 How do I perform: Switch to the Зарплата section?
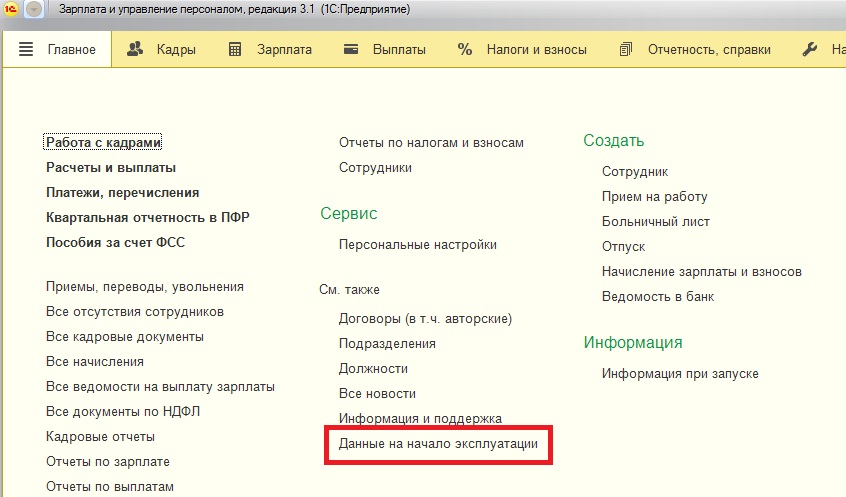coord(284,50)
